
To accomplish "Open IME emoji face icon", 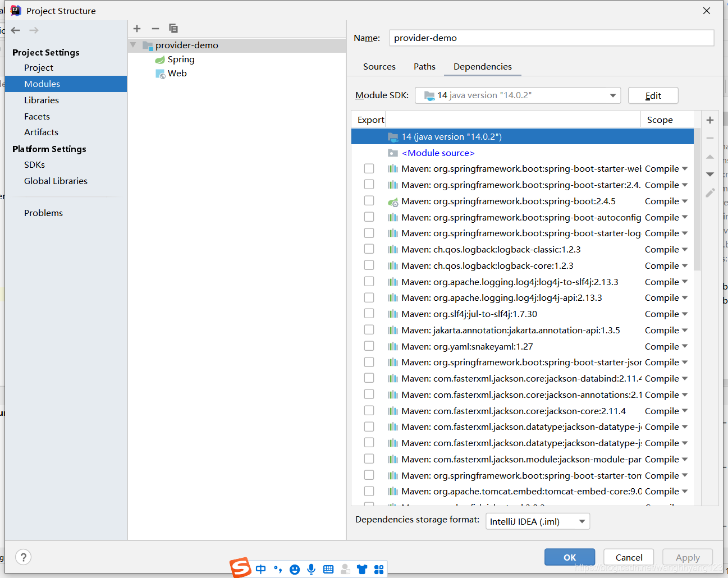I will point(295,570).
